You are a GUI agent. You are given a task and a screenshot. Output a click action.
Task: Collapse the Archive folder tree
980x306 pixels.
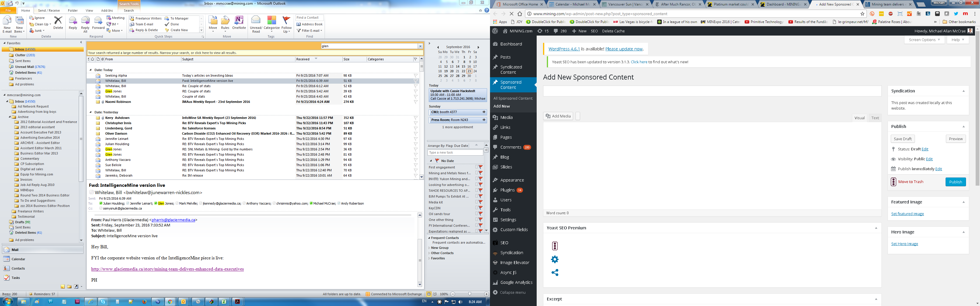pos(10,117)
